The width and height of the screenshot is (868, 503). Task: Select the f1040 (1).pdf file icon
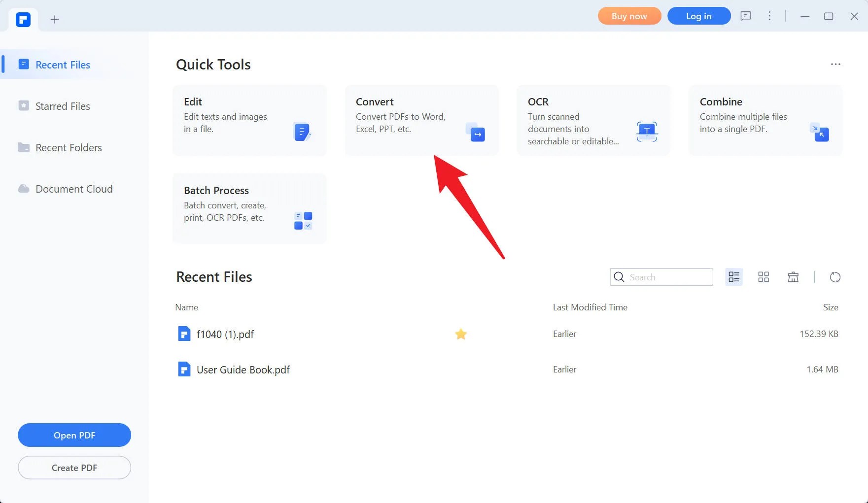[x=183, y=334]
